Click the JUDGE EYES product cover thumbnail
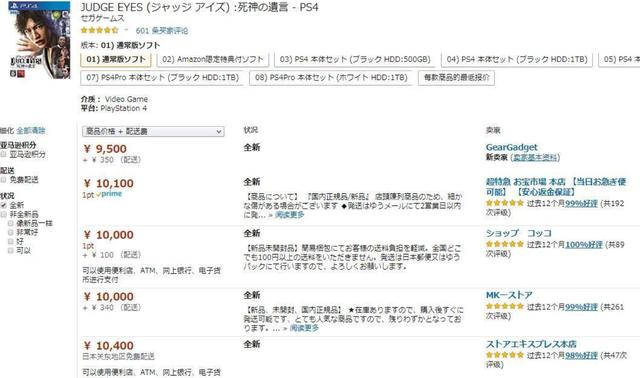Screen dimensions: 640x378 tap(39, 40)
